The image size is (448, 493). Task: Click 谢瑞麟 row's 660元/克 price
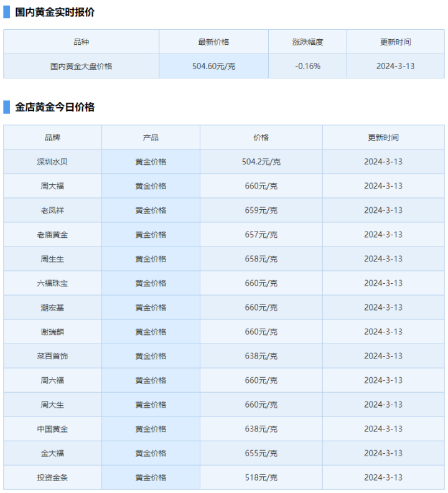(261, 332)
